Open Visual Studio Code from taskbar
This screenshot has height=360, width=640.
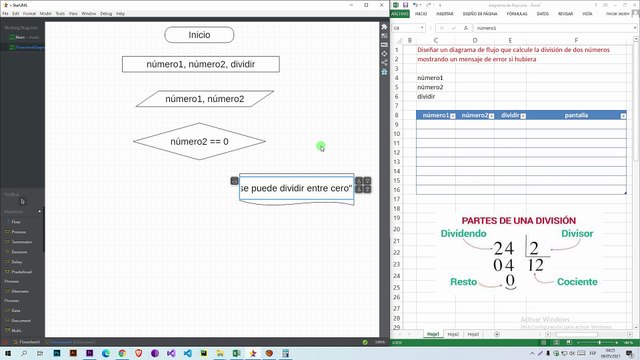[x=187, y=353]
